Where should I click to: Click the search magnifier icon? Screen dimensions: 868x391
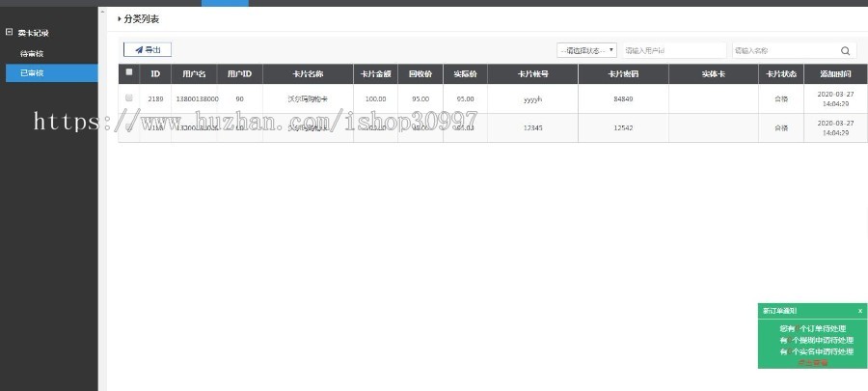(x=845, y=51)
